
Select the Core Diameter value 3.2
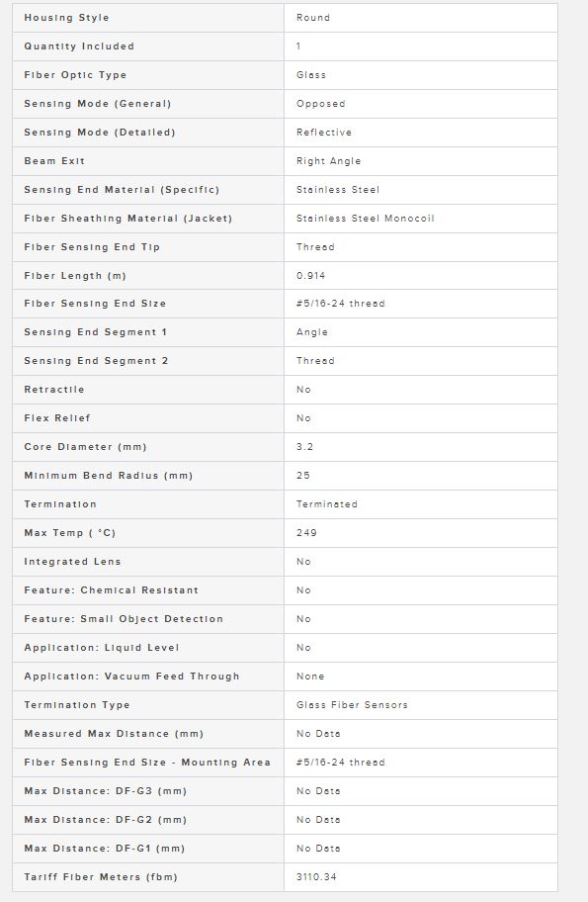pos(304,447)
